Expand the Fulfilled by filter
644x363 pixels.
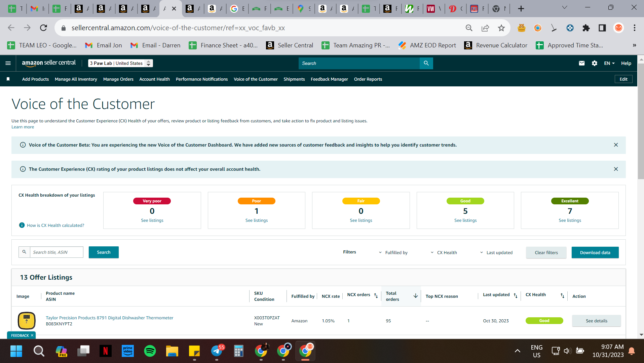(393, 252)
